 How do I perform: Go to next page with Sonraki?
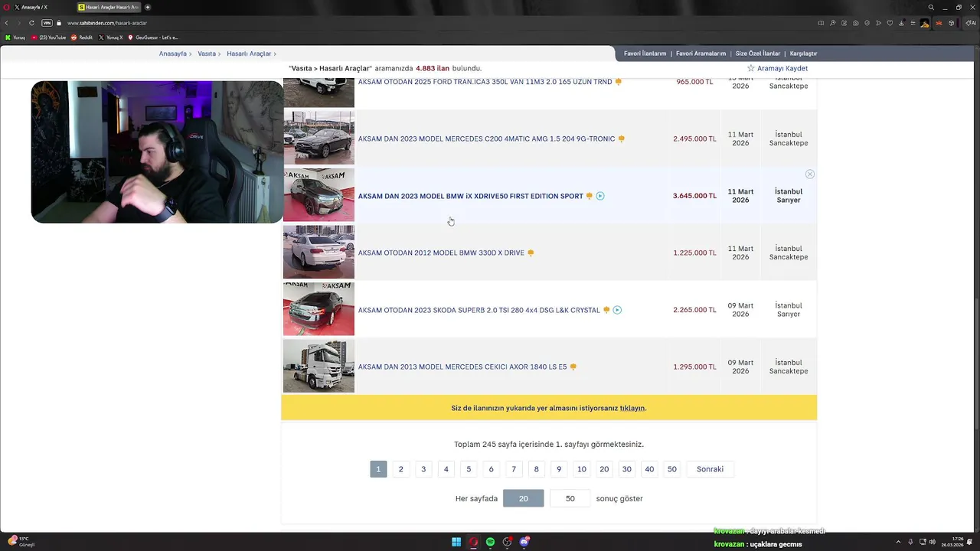point(710,469)
